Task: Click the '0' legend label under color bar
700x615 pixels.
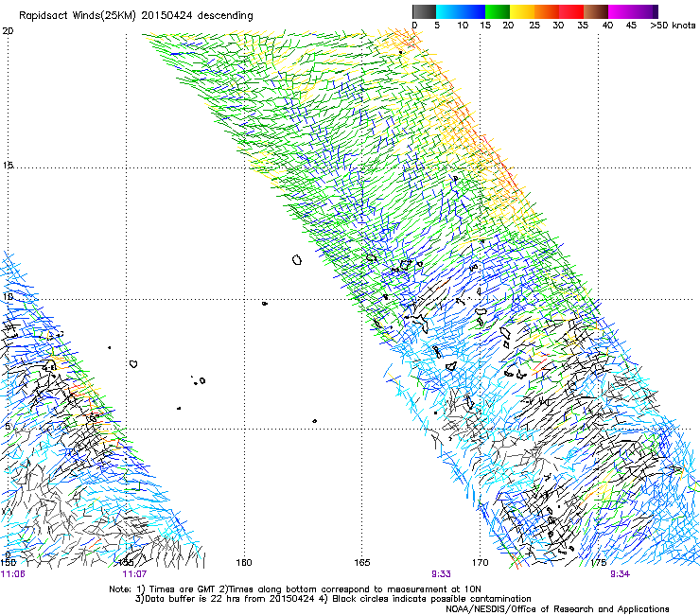Action: pos(414,26)
